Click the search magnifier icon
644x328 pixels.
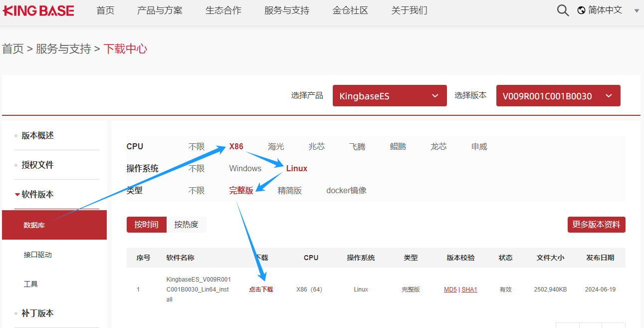click(x=563, y=10)
